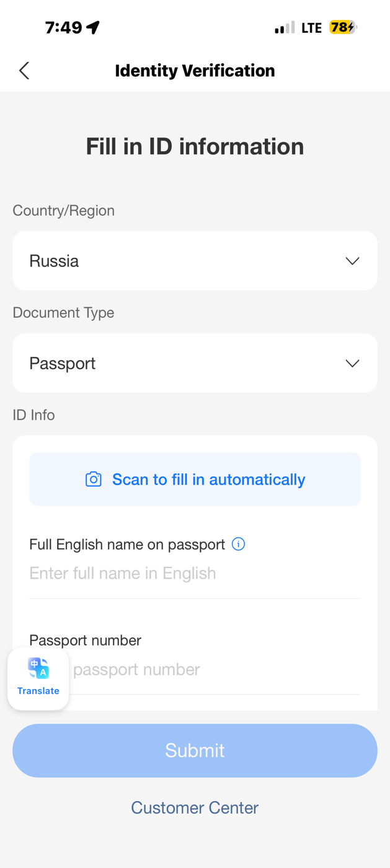Screen dimensions: 390x868
Task: Tap the battery indicator in status bar
Action: (x=343, y=27)
